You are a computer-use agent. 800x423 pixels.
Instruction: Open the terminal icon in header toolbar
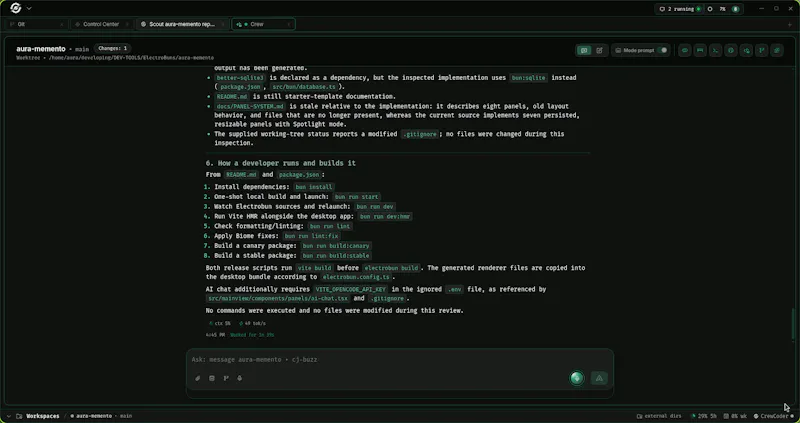(x=715, y=50)
